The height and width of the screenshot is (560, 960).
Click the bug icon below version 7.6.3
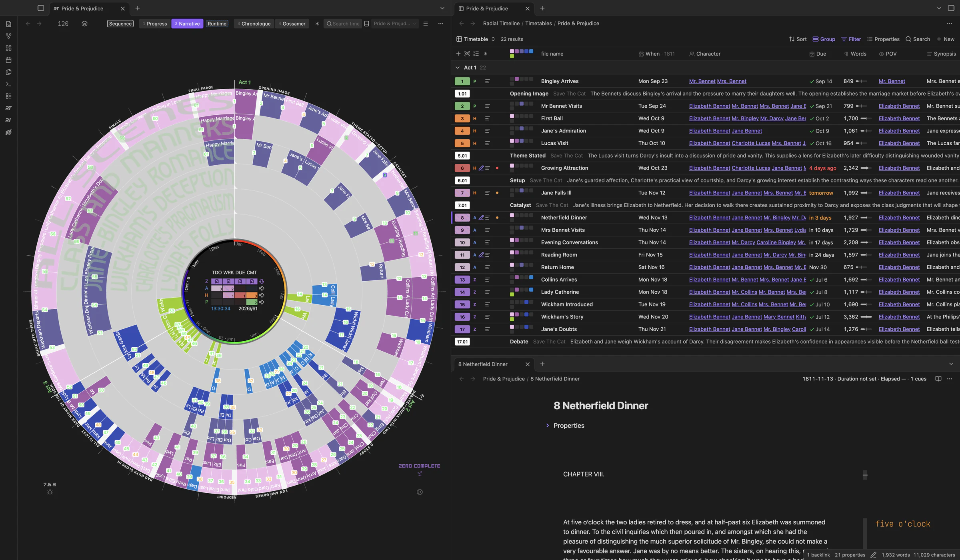[x=50, y=492]
